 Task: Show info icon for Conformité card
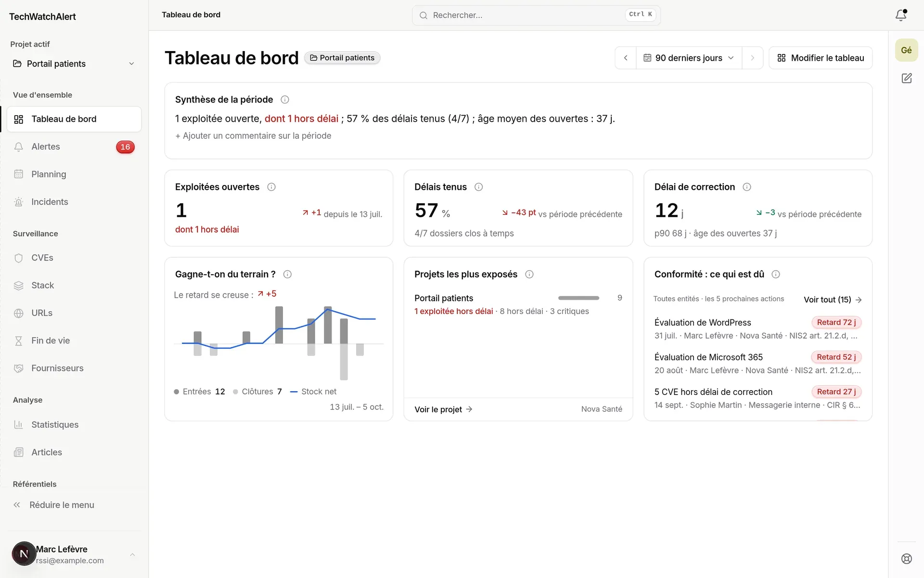(776, 274)
